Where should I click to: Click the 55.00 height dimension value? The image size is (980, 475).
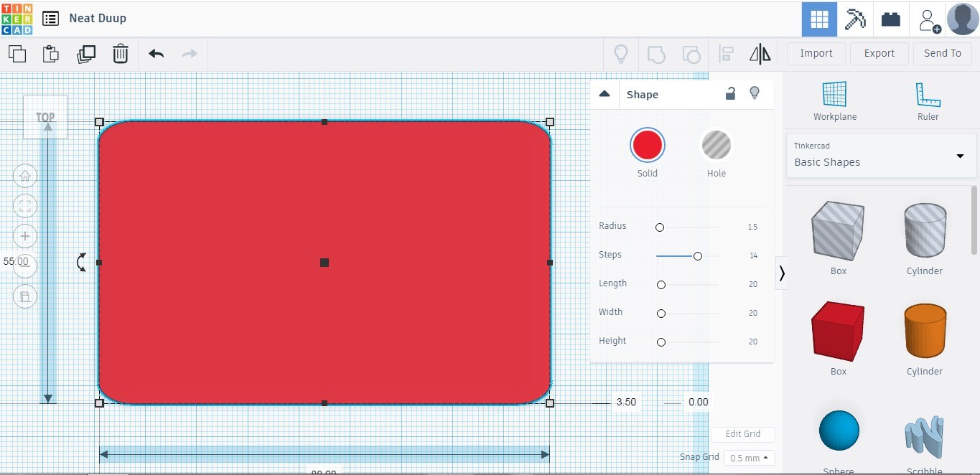16,262
